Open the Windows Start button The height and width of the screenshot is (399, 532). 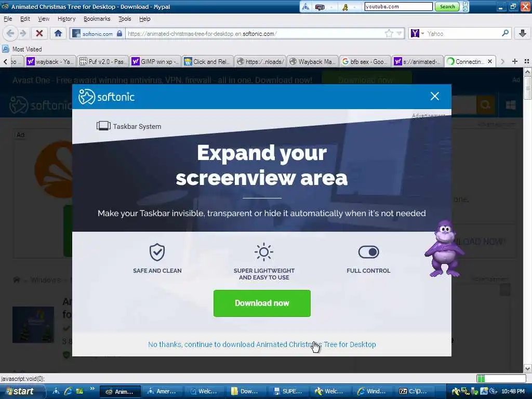click(22, 392)
